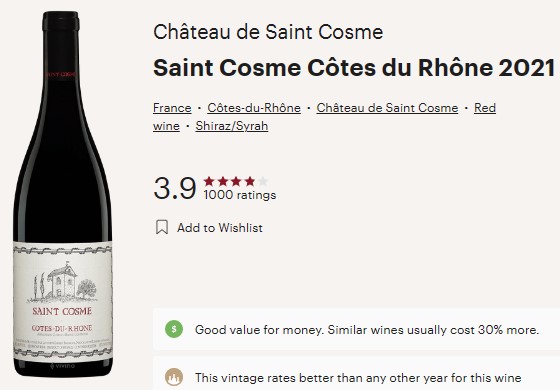Click the 3.9 average rating score
Image resolution: width=560 pixels, height=390 pixels.
coord(175,188)
